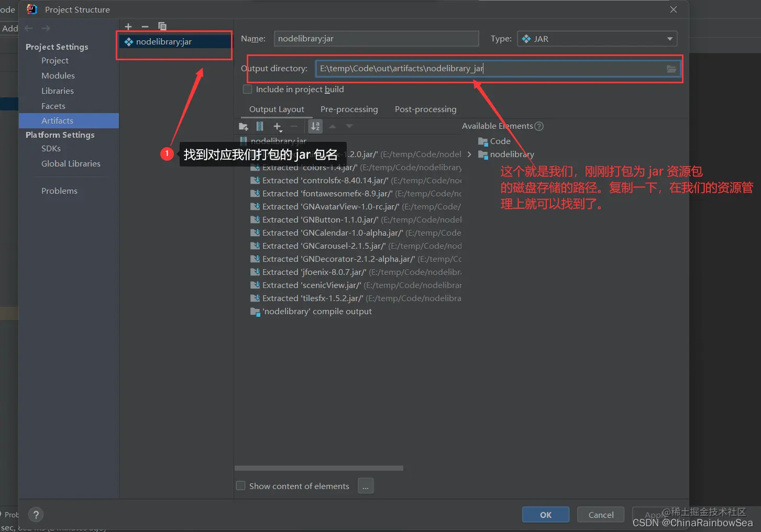Viewport: 761px width, 532px height.
Task: Click the artifact Name field
Action: 376,39
